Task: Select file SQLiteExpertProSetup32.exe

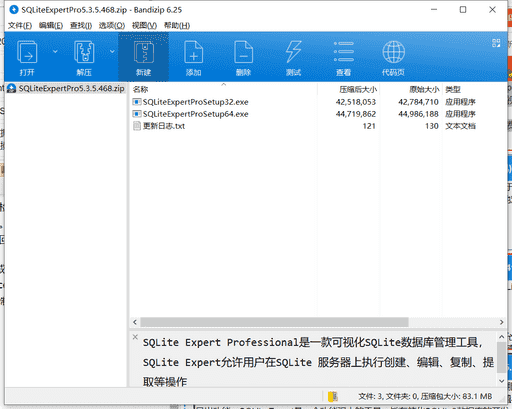Action: click(196, 102)
